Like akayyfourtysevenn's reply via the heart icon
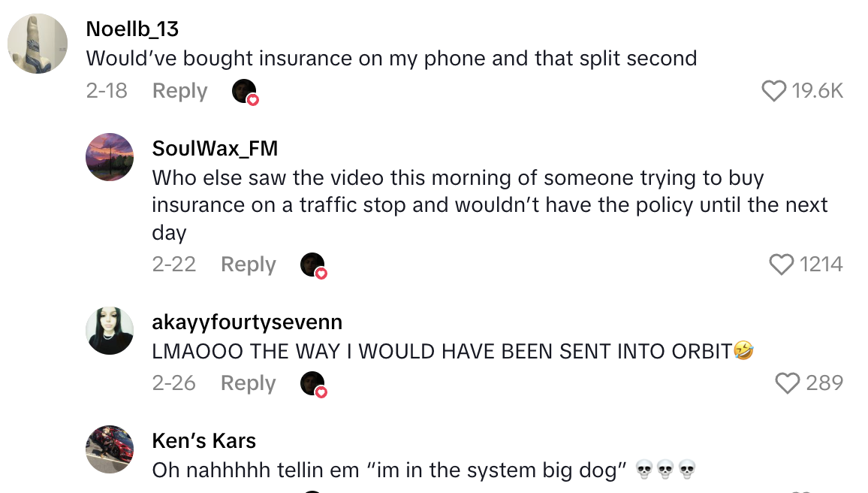The height and width of the screenshot is (493, 868). [x=787, y=383]
